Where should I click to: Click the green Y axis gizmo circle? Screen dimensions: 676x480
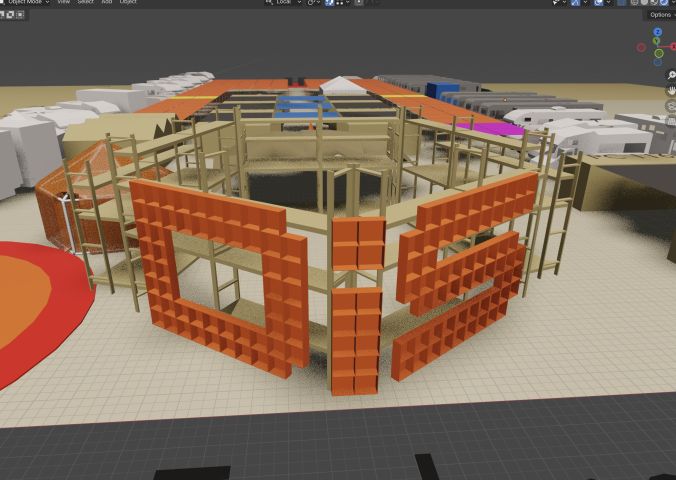[x=656, y=41]
